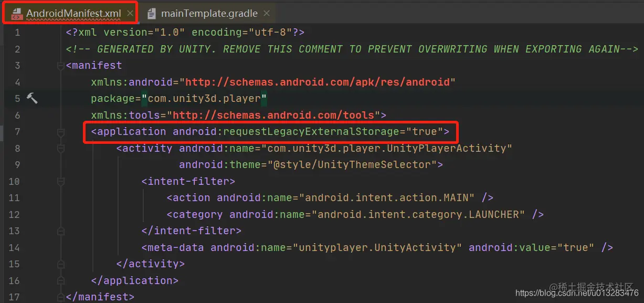Click the closing application tag
This screenshot has height=303, width=644.
pos(135,280)
